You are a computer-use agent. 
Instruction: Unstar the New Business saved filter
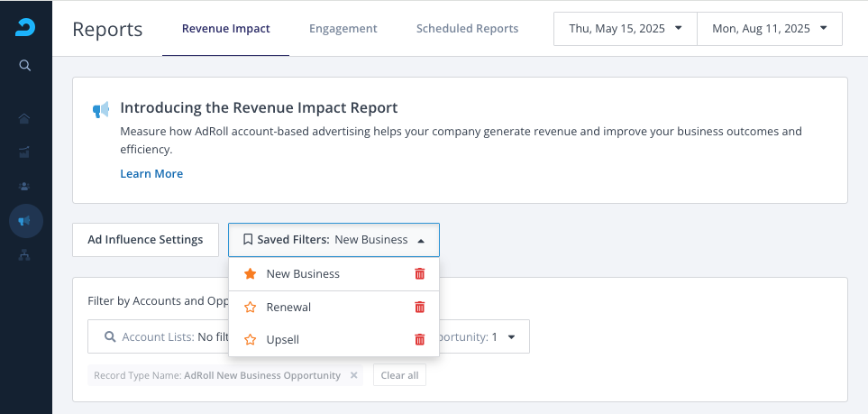click(x=250, y=273)
